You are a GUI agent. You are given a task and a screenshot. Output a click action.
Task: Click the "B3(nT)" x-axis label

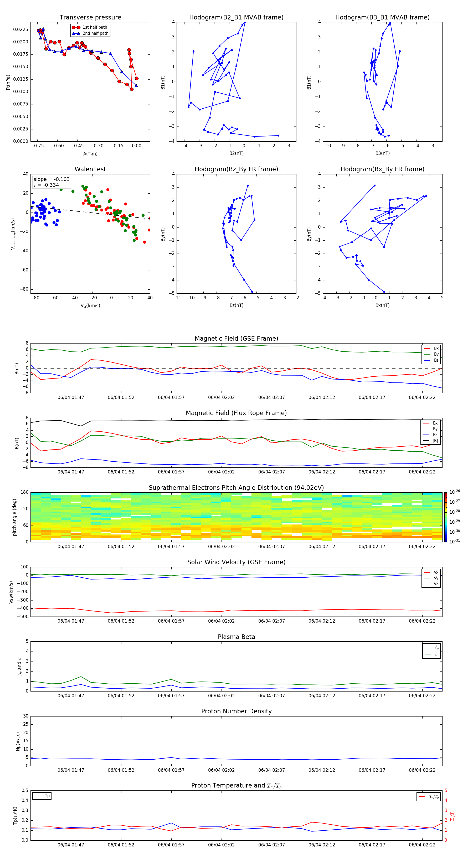(382, 153)
